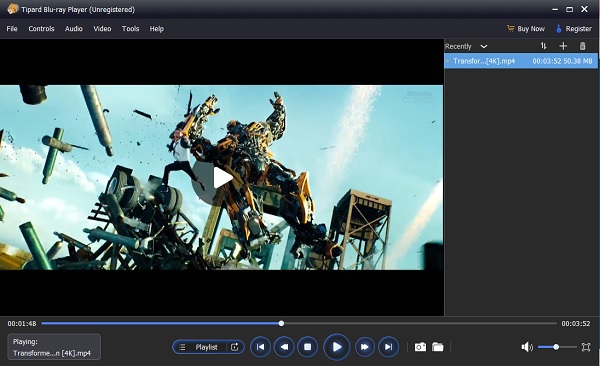Stop playback with the stop button
This screenshot has width=600, height=366.
(x=308, y=347)
